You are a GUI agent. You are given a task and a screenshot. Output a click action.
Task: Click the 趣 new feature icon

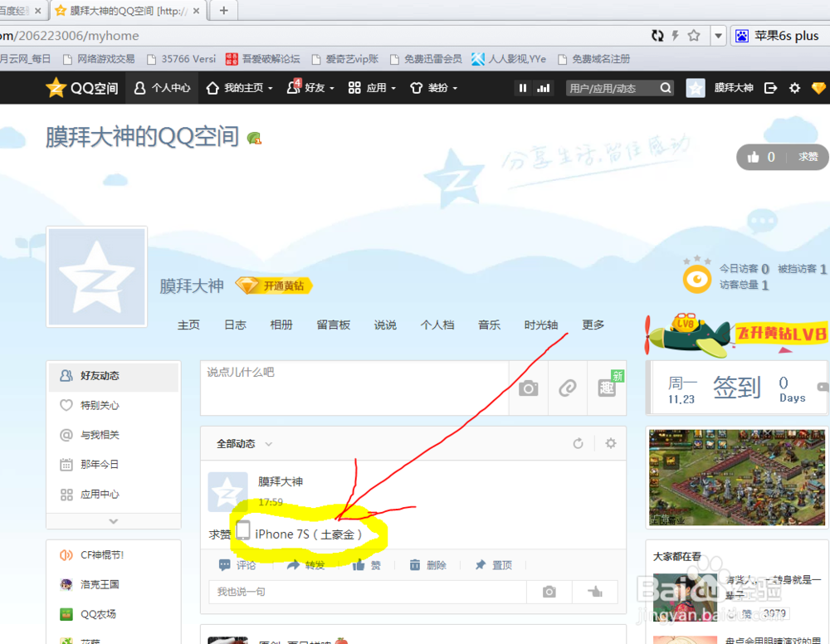click(608, 388)
